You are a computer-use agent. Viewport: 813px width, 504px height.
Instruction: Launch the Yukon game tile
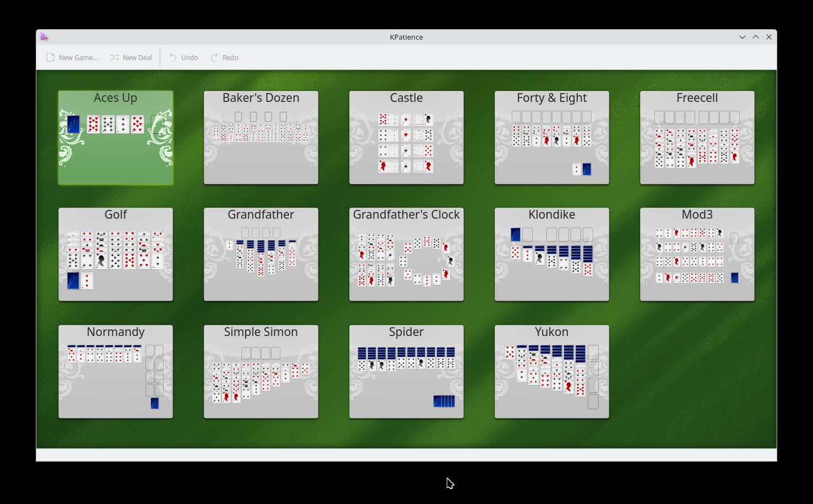[552, 372]
